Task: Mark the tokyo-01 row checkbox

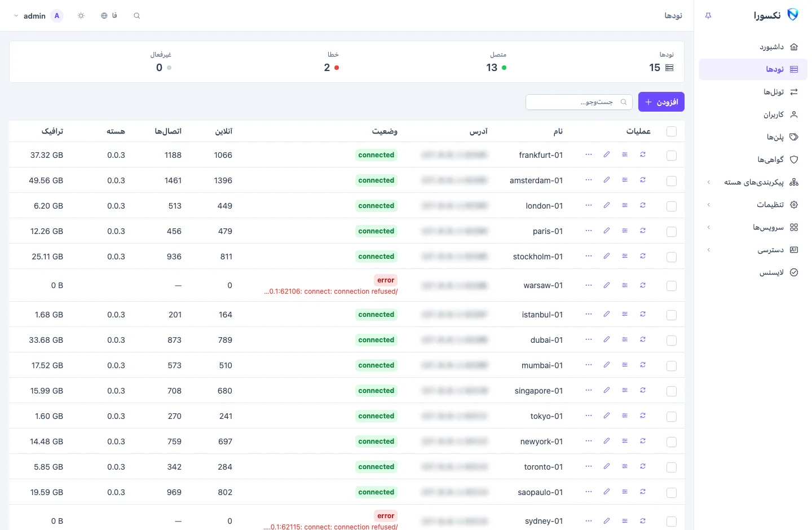Action: [x=672, y=417]
